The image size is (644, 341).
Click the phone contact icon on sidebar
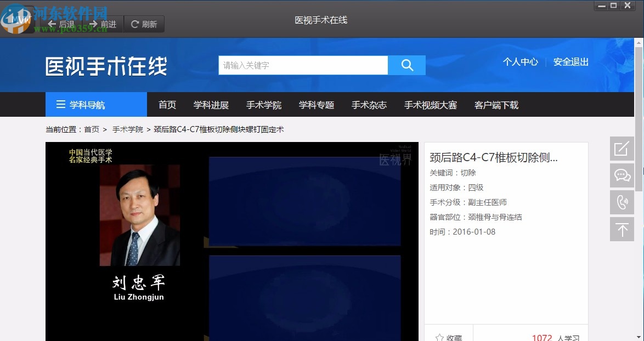[x=622, y=202]
